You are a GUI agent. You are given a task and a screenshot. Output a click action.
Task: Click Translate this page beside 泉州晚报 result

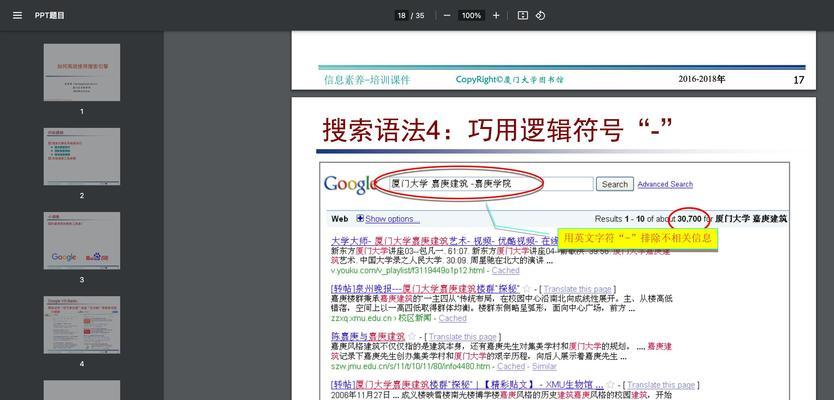click(577, 289)
